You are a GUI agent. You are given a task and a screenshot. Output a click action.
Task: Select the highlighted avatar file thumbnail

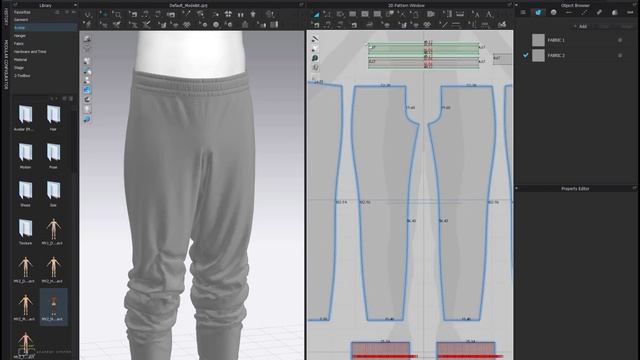(53, 307)
